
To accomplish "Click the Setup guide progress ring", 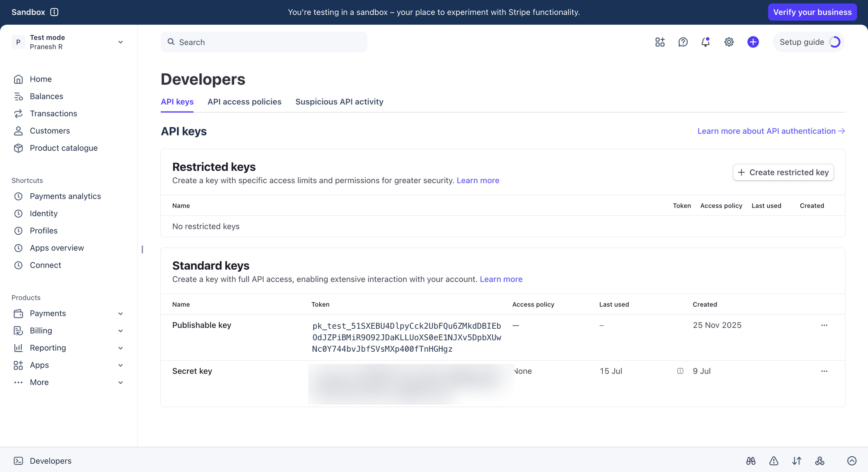I will click(835, 42).
